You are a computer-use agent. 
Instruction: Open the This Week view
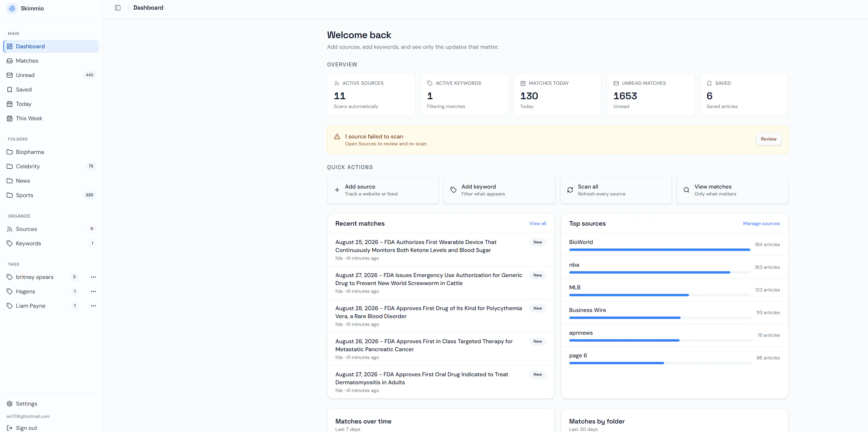(51, 118)
